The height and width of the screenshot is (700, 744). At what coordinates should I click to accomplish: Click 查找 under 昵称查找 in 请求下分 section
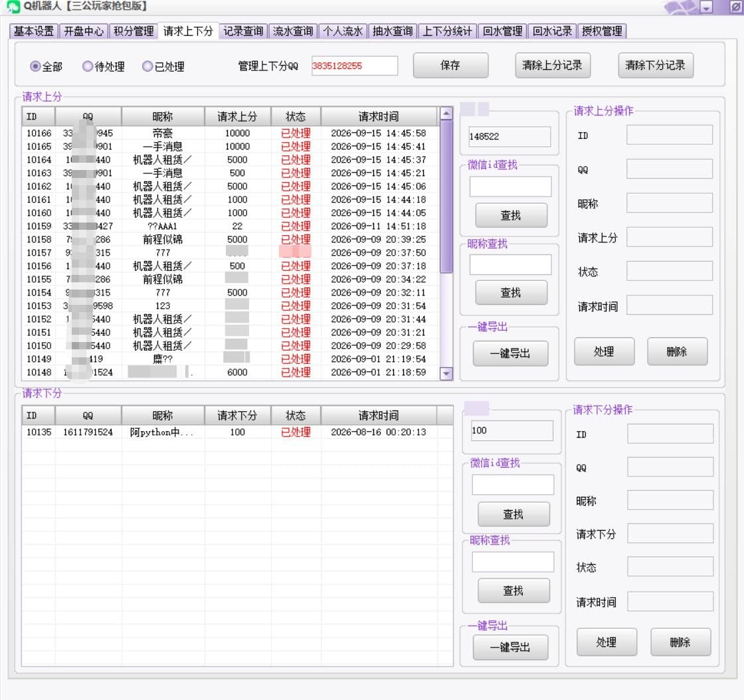coord(513,591)
